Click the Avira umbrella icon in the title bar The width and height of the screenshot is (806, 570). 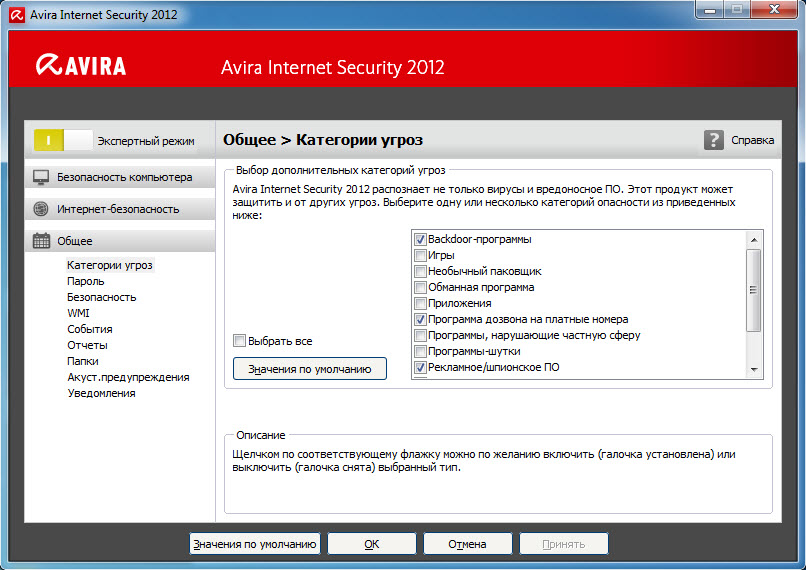(17, 15)
